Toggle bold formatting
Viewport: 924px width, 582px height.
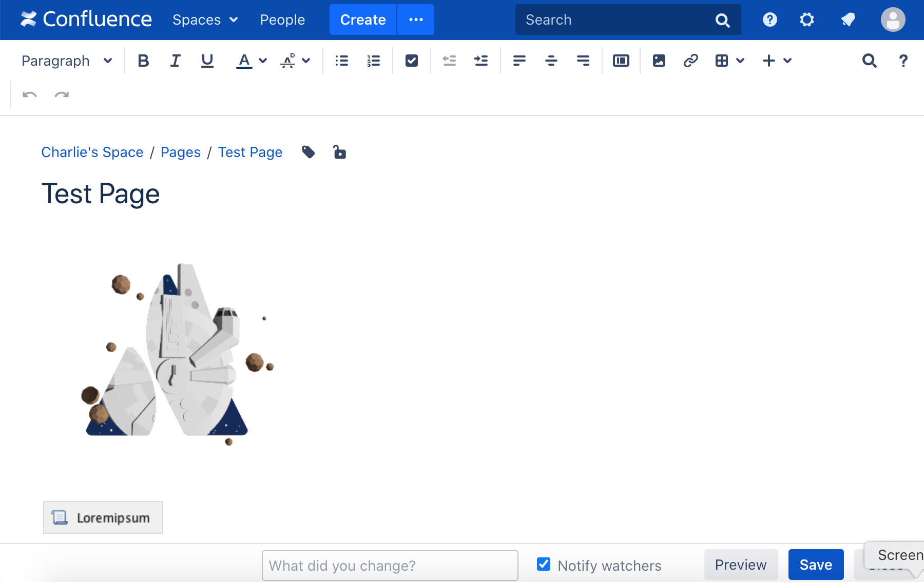pyautogui.click(x=144, y=61)
